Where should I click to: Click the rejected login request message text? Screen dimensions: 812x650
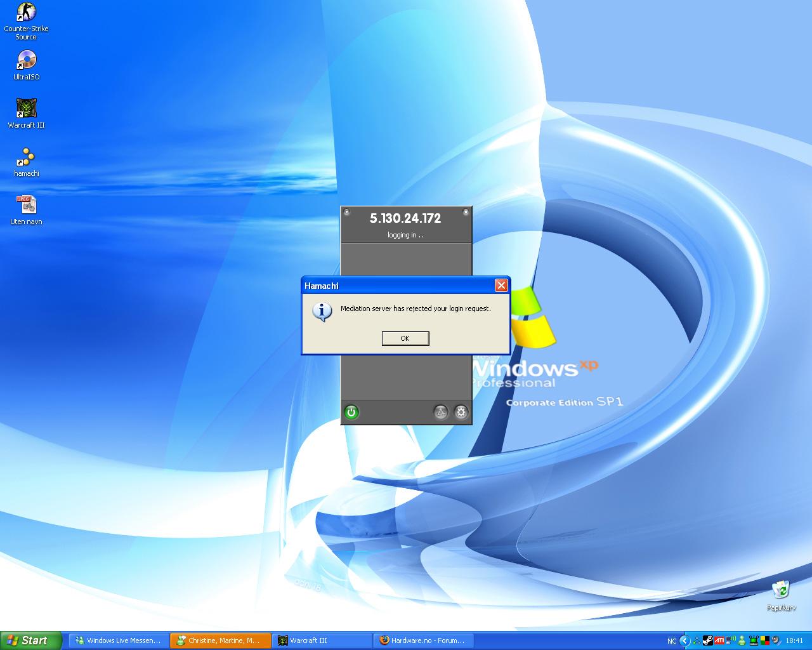(416, 308)
